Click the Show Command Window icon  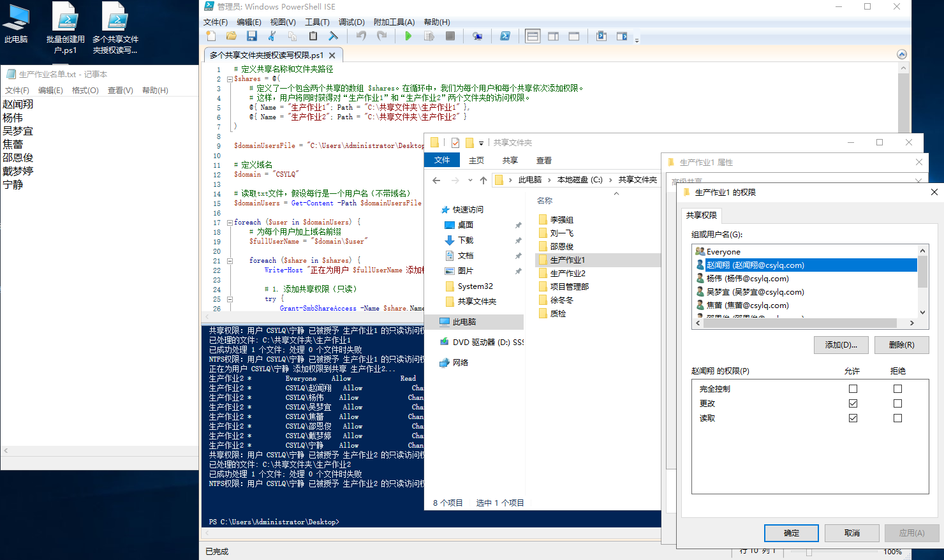click(601, 36)
